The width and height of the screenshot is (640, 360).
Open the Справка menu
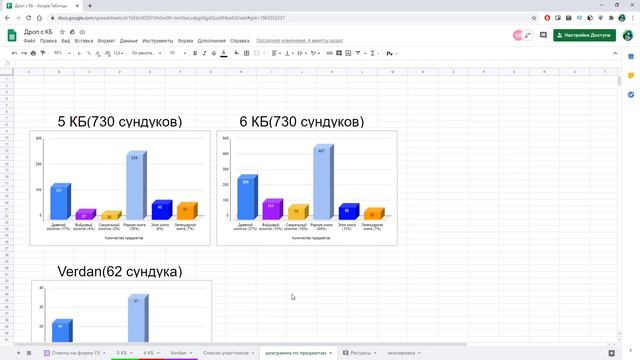240,41
